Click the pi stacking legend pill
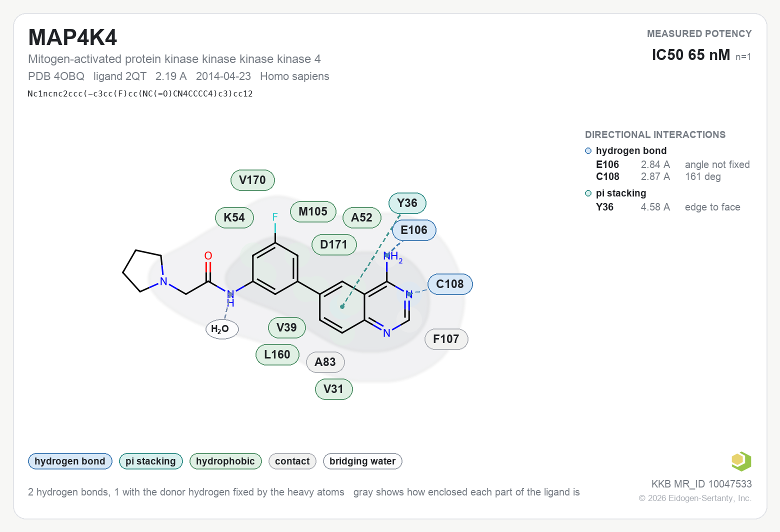Viewport: 780px width, 532px height. 151,461
